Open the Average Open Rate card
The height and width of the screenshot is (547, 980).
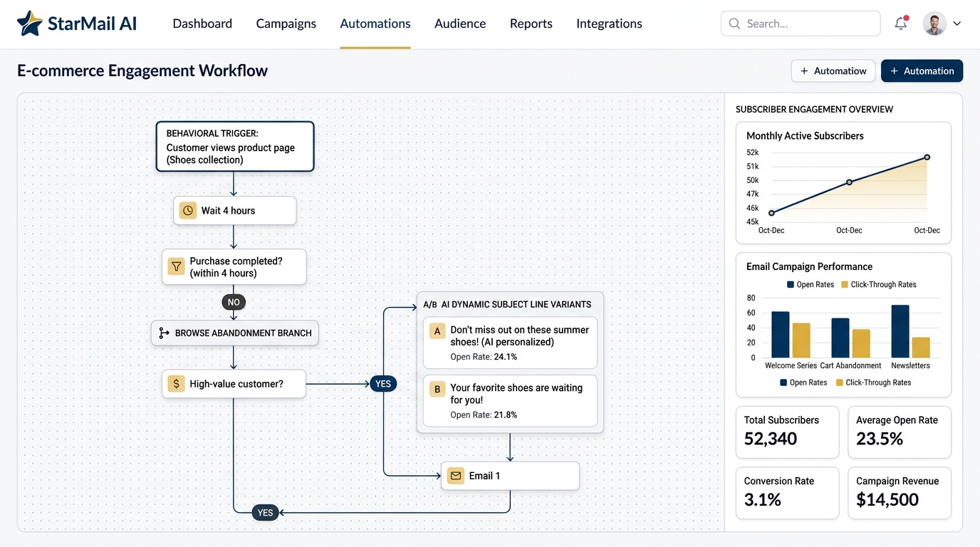900,432
